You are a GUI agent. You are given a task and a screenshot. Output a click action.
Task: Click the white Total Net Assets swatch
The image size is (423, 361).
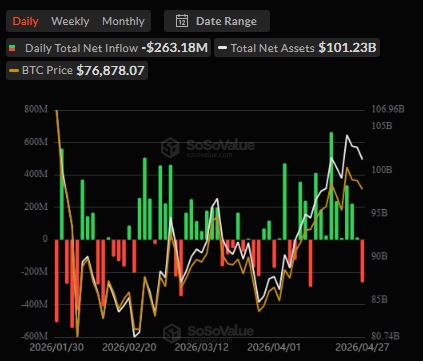222,48
